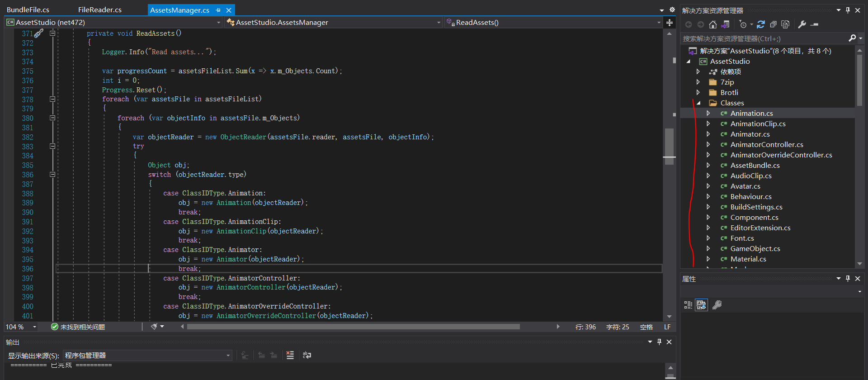Image resolution: width=868 pixels, height=380 pixels.
Task: Click the Home icon in Solution Explorer
Action: [x=713, y=24]
